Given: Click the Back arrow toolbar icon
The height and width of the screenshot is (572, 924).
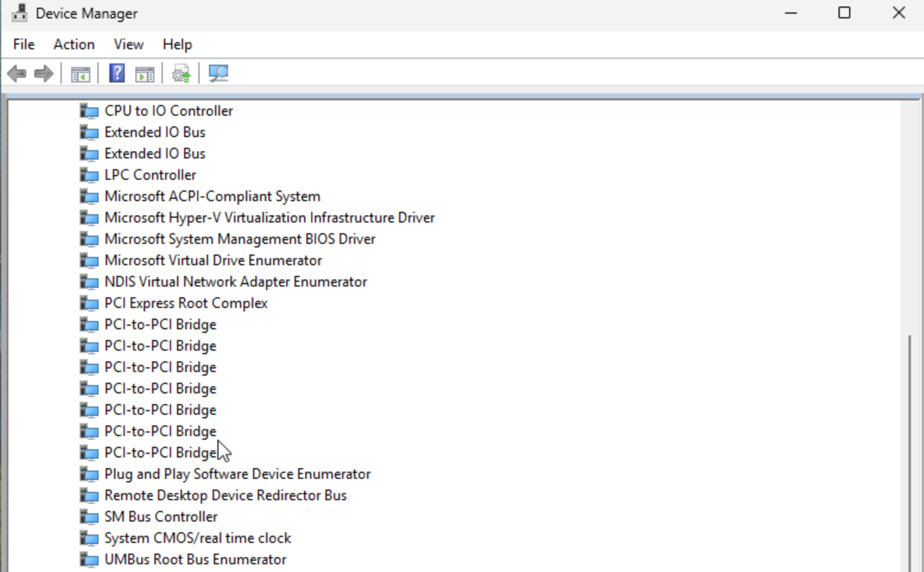Looking at the screenshot, I should 17,74.
